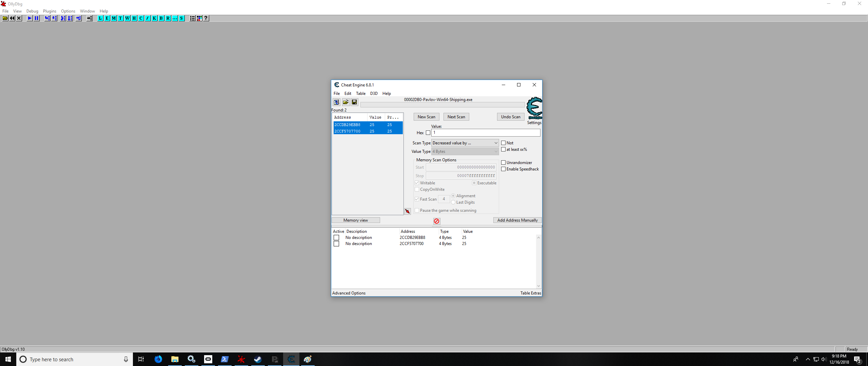Screen dimensions: 868x366
Task: Click the Undo Scan button
Action: [511, 117]
